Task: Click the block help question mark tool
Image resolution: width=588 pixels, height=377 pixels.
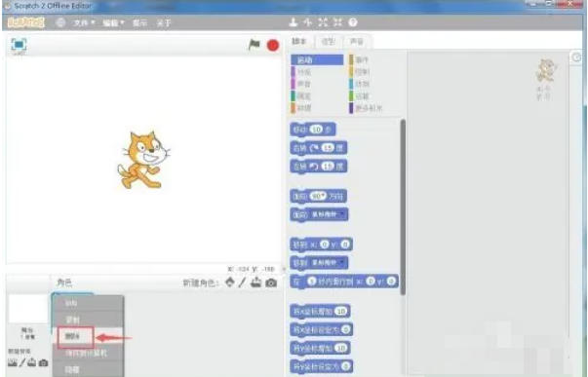Action: click(352, 22)
